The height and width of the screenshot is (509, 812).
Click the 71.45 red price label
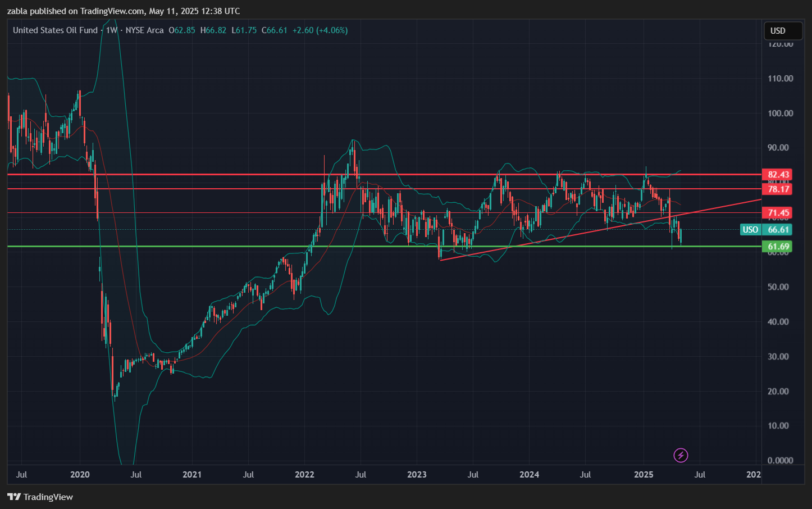[778, 213]
